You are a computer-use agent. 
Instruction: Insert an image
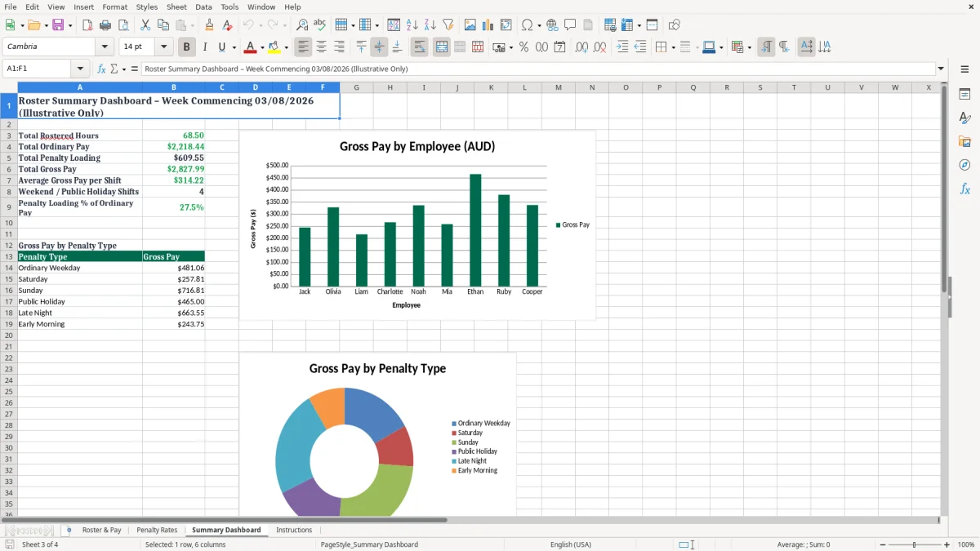coord(470,25)
